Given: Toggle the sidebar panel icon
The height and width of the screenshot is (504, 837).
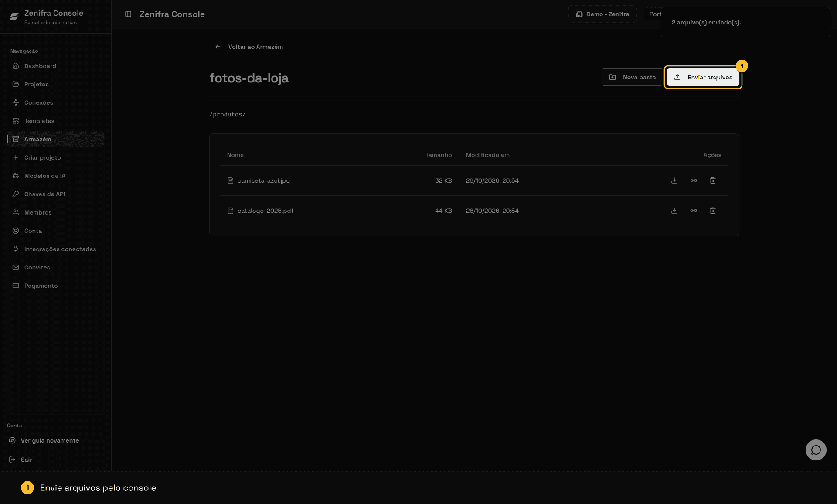Looking at the screenshot, I should point(128,14).
